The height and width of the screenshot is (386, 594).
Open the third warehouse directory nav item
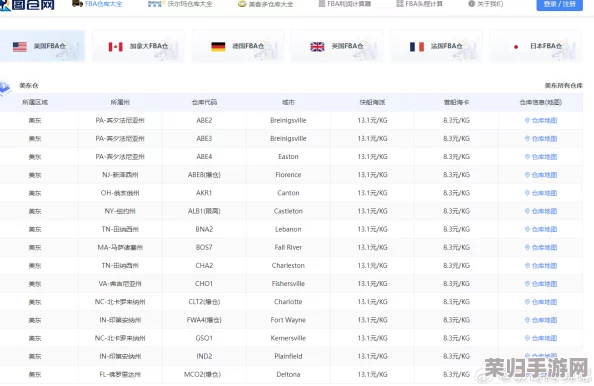265,4
